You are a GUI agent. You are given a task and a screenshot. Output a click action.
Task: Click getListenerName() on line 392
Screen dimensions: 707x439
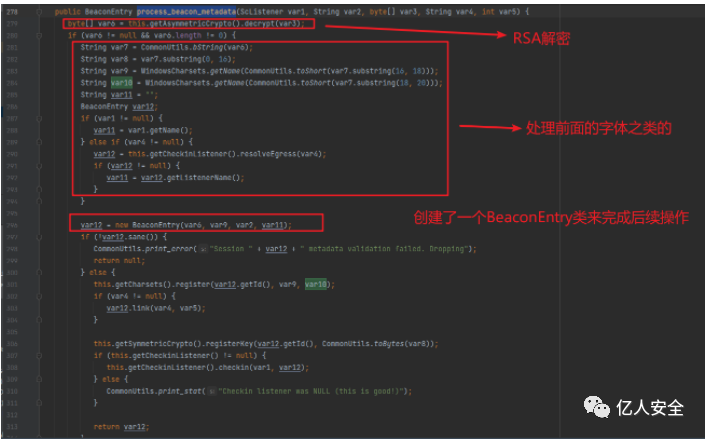203,178
